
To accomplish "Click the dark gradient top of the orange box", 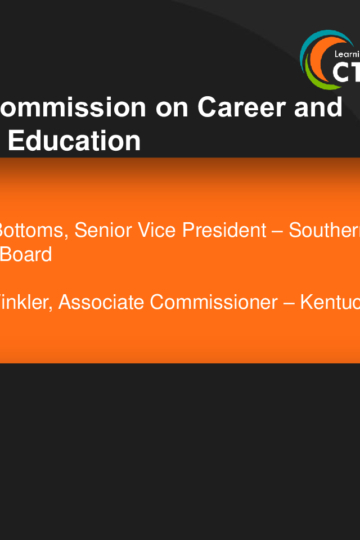I will (180, 170).
